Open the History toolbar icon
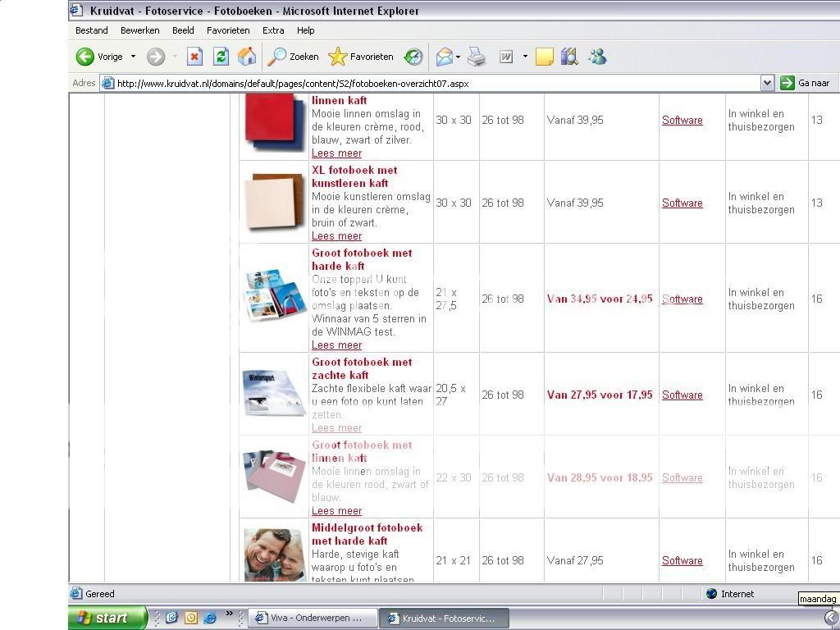 coord(413,57)
